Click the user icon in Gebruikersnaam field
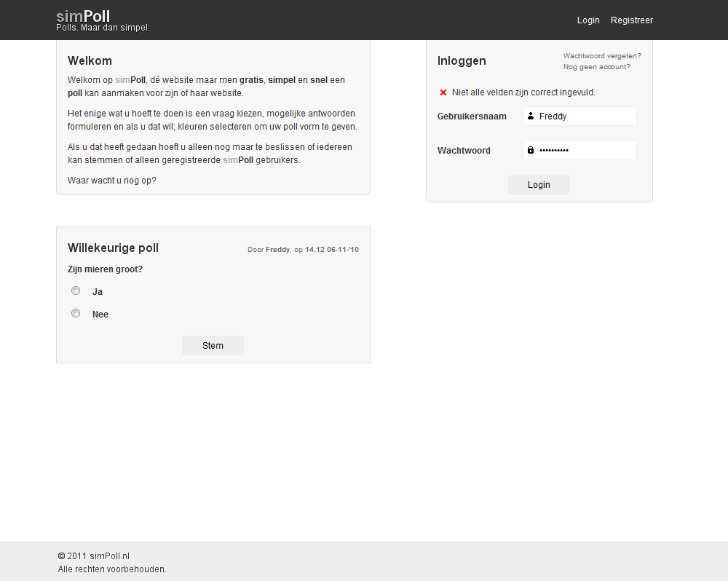Viewport: 728px width, 581px height. [531, 116]
